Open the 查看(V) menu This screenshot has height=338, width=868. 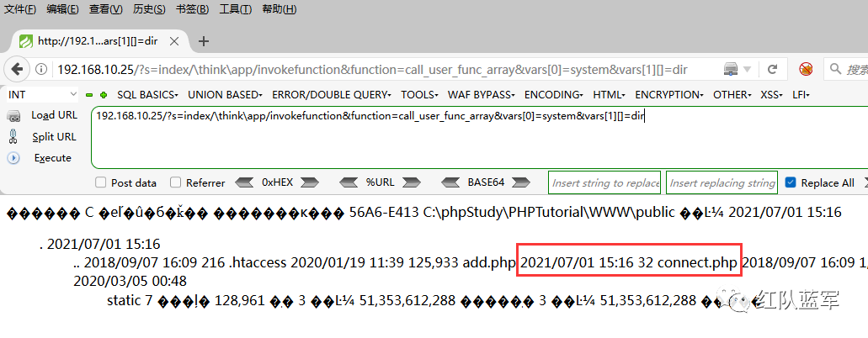pyautogui.click(x=106, y=9)
